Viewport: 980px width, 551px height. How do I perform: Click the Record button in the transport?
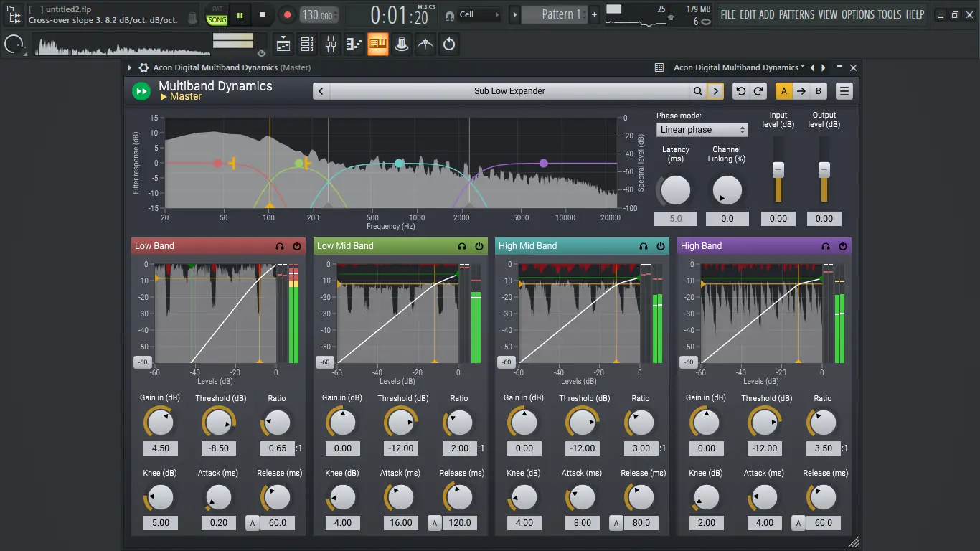[287, 14]
